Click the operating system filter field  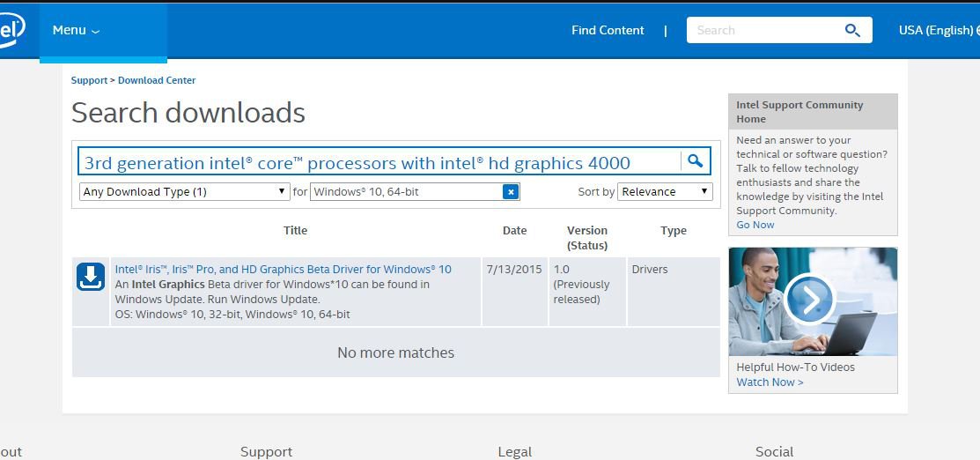pyautogui.click(x=405, y=191)
